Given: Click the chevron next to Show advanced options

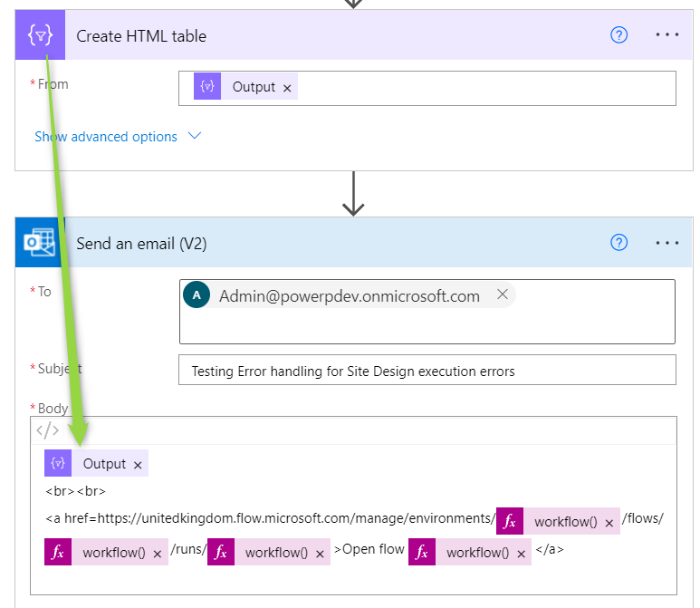Looking at the screenshot, I should (x=194, y=136).
